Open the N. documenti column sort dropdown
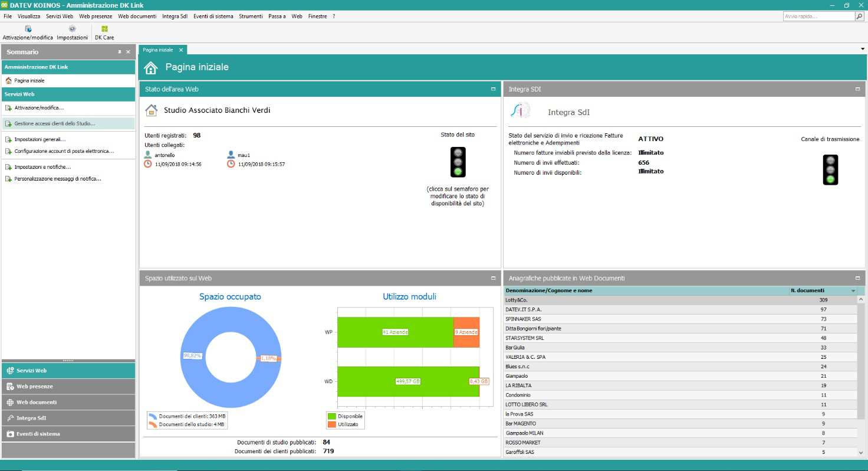The image size is (868, 471). [x=853, y=291]
